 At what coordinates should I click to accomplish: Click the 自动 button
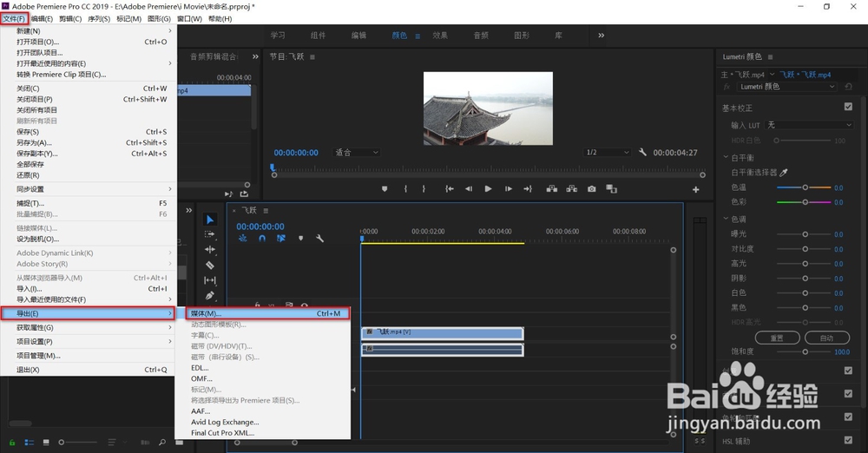[x=826, y=338]
